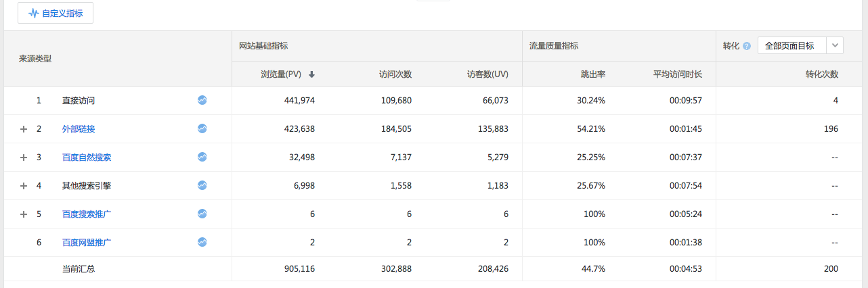Screen dimensions: 868x288
Task: Sort by 访客数(UV) column header
Action: (487, 74)
